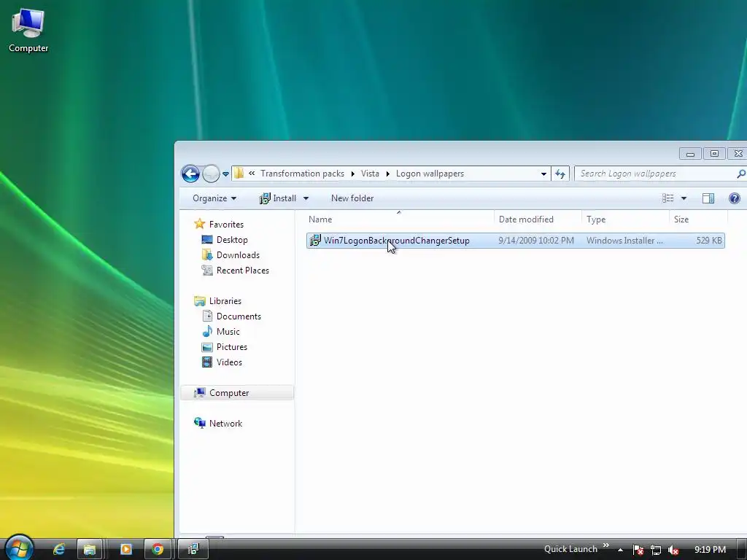This screenshot has height=560, width=747.
Task: Maximize the Explorer window
Action: click(714, 153)
